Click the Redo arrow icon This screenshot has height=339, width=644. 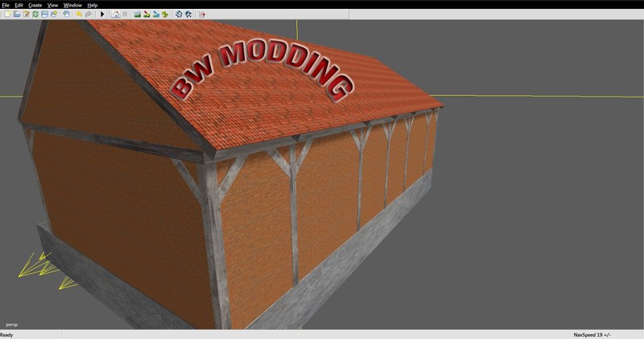[89, 14]
